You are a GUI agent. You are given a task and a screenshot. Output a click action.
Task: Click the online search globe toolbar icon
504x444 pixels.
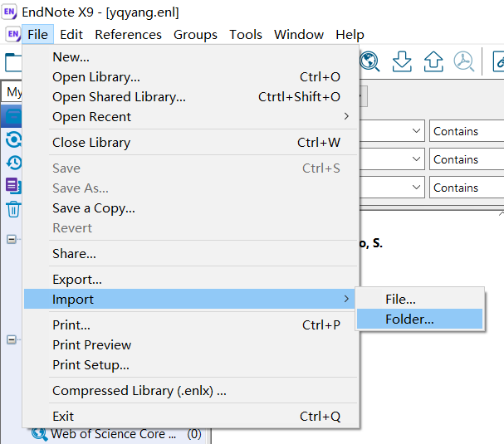pos(369,61)
